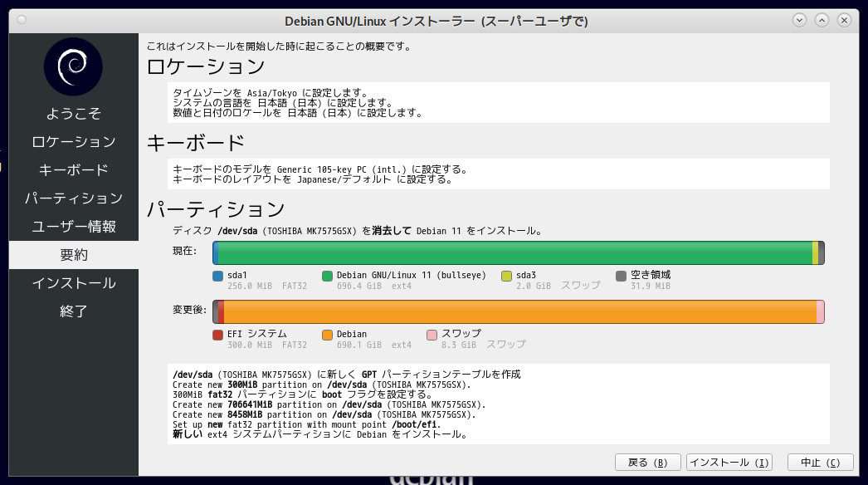Viewport: 868px width, 485px height.
Task: Select ロケーション in the sidebar
Action: click(x=74, y=142)
